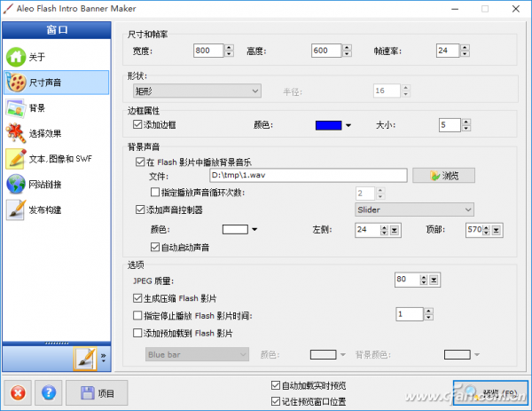Viewport: 532px width, 411px height.
Task: Click the Aleo app icon in title bar
Action: point(8,9)
